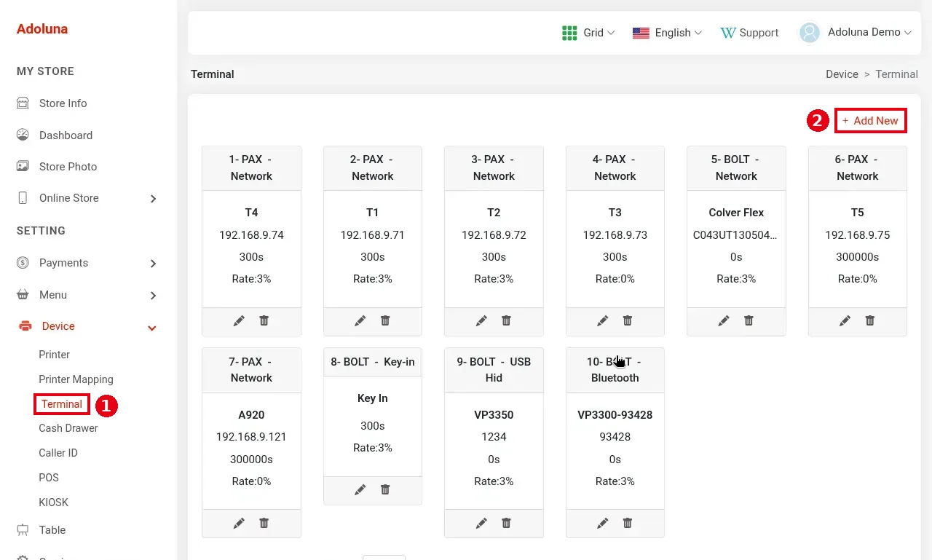The height and width of the screenshot is (560, 932).
Task: Edit the T4 terminal card
Action: click(239, 320)
